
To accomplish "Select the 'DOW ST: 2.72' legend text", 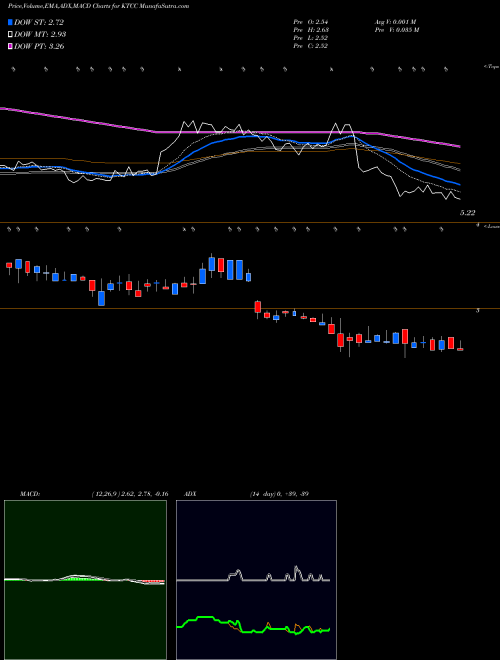I will pyautogui.click(x=39, y=22).
